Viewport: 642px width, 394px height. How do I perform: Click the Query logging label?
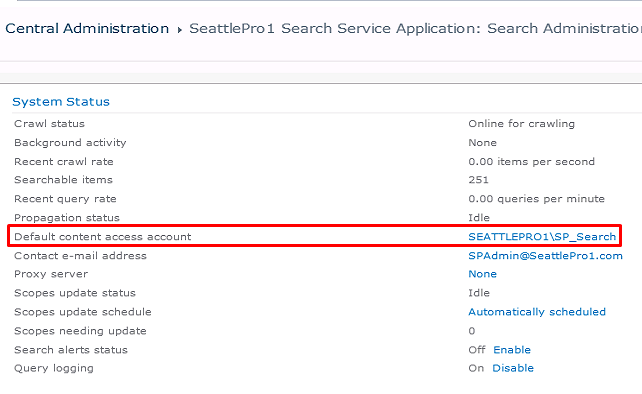click(x=54, y=368)
